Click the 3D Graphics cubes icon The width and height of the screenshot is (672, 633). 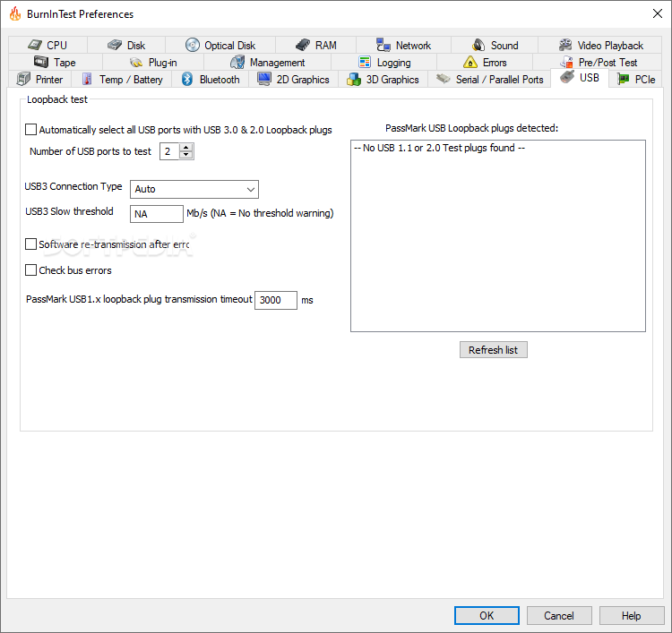pos(354,79)
